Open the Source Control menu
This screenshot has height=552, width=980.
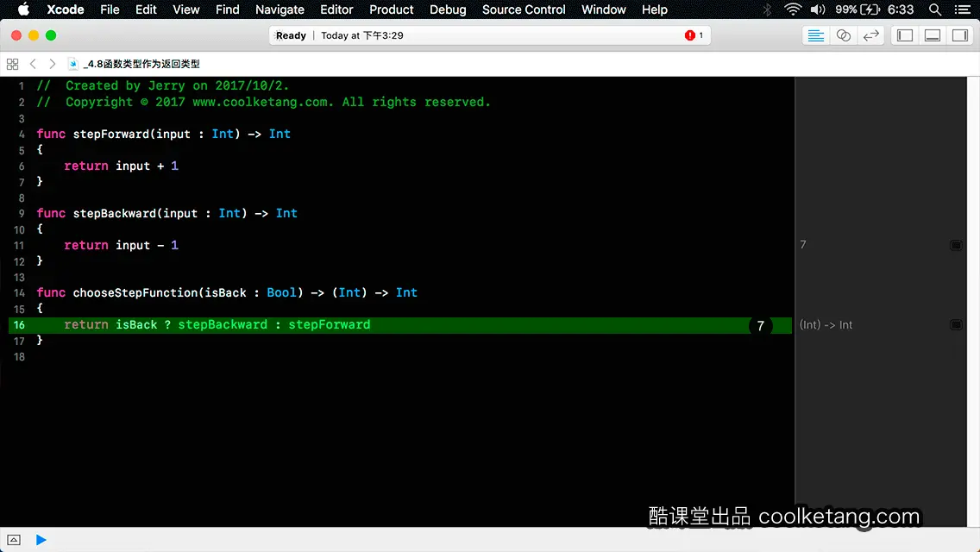coord(524,9)
